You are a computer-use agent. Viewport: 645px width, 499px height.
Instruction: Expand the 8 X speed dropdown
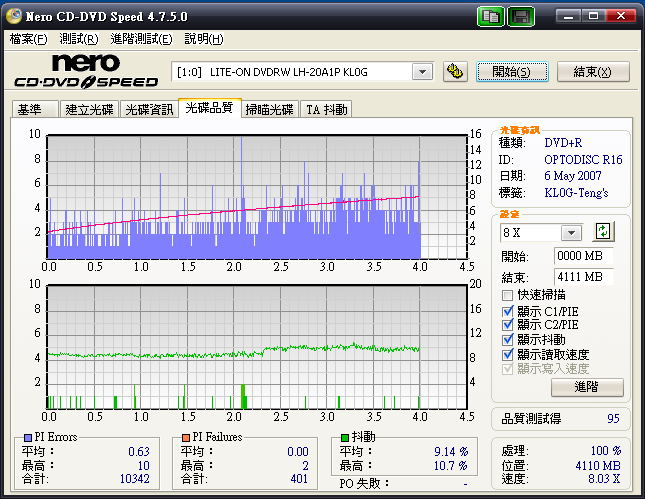click(x=571, y=233)
